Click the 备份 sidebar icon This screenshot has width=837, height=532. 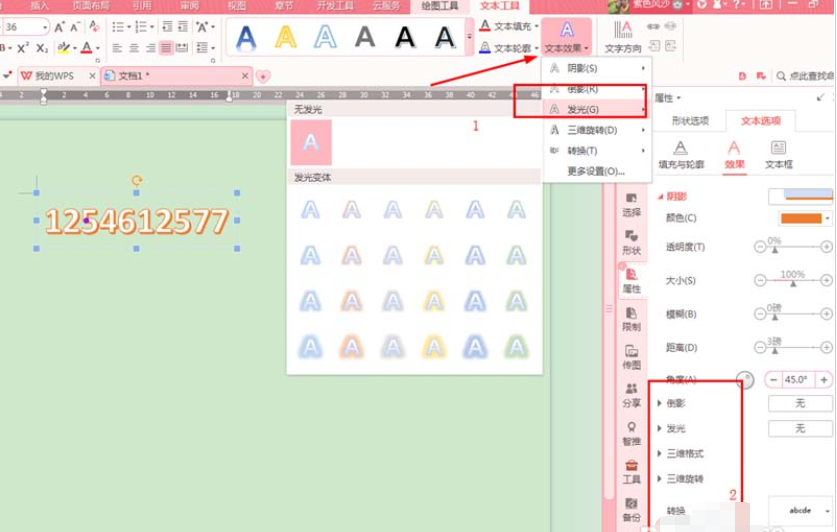click(x=631, y=510)
